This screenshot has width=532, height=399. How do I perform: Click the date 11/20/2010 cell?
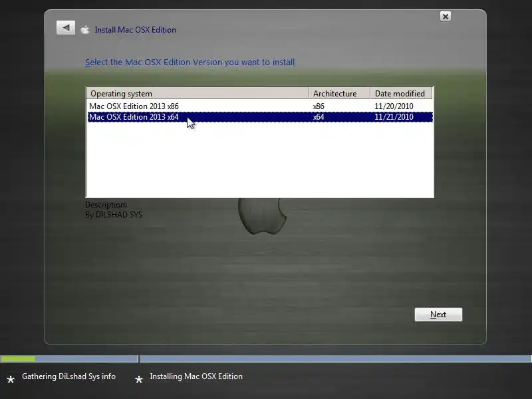394,106
